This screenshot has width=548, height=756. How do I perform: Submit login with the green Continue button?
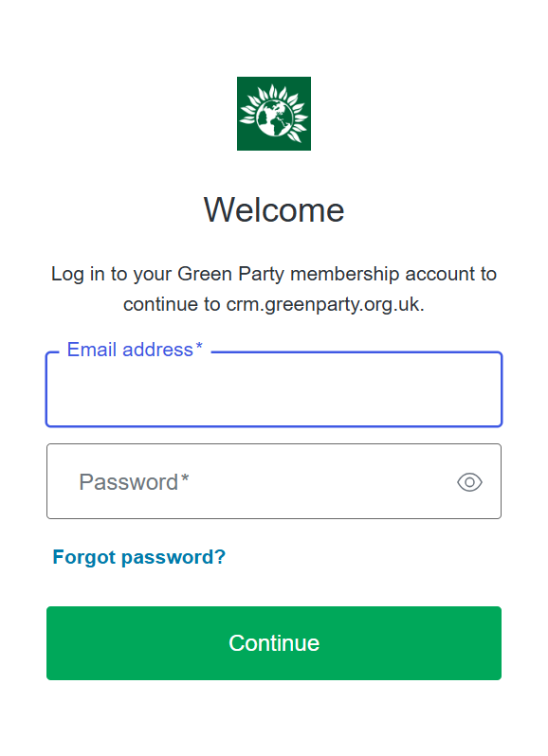[273, 642]
